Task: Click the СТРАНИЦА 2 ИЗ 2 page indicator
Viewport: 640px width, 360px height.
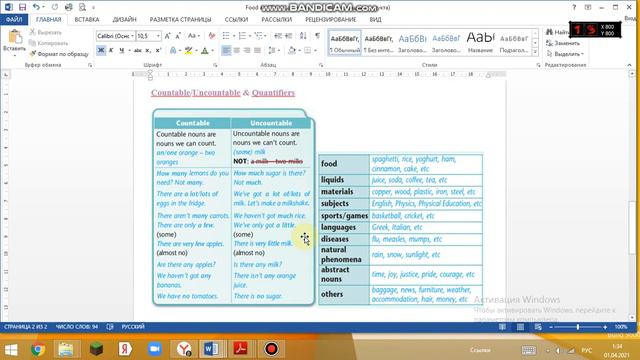Action: coord(26,327)
